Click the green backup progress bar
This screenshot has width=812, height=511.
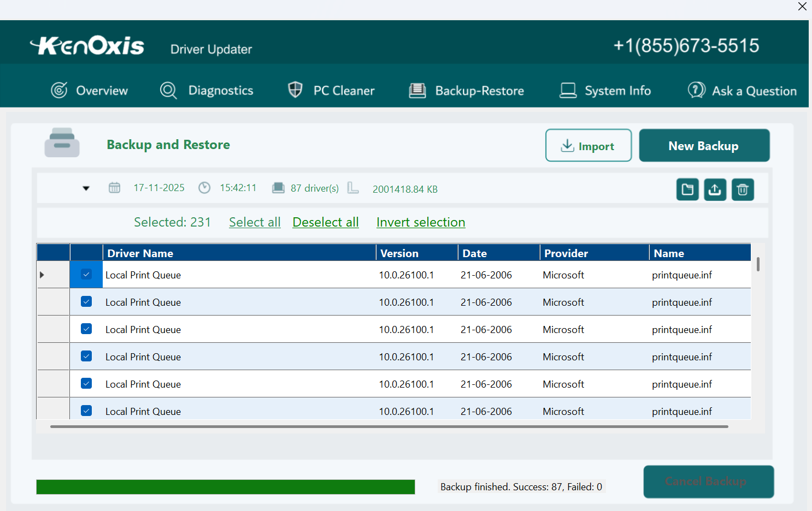coord(225,486)
